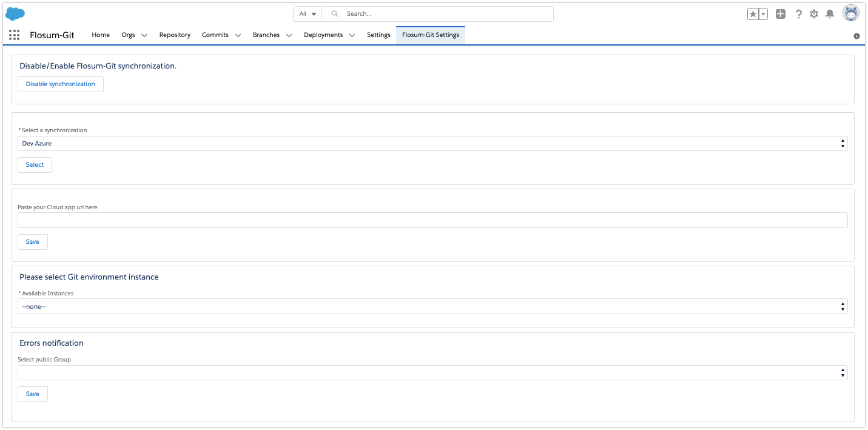Click the info icon at far right of nav bar
This screenshot has width=868, height=430.
856,36
